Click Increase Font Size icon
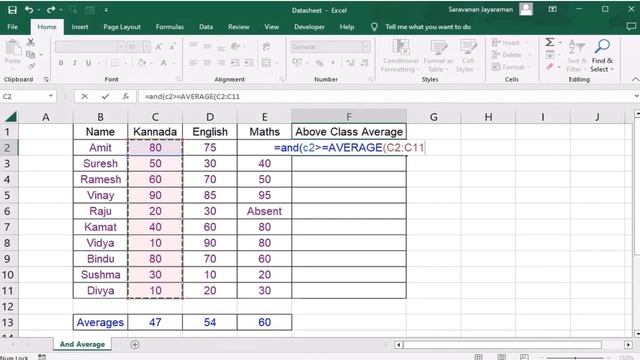This screenshot has height=360, width=640. pyautogui.click(x=159, y=47)
